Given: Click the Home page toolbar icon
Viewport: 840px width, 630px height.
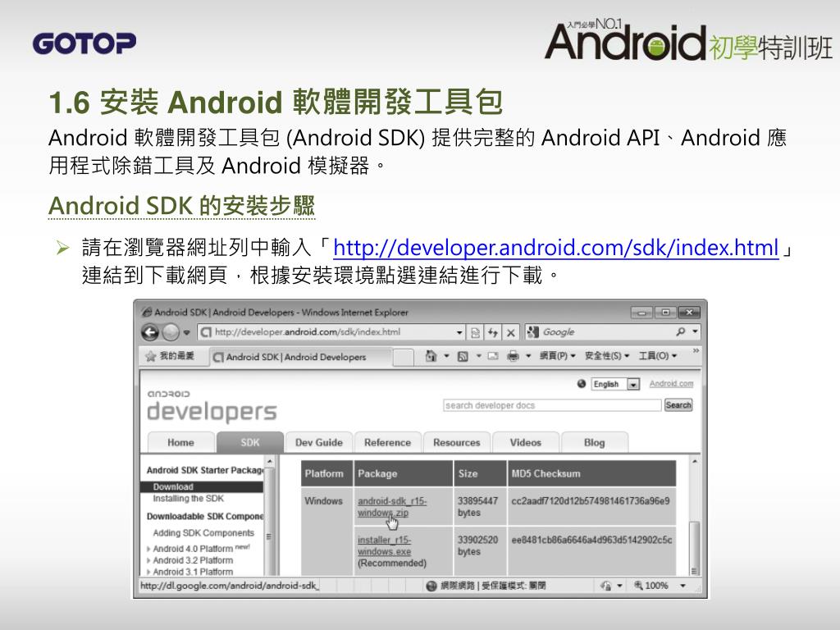Looking at the screenshot, I should tap(431, 356).
